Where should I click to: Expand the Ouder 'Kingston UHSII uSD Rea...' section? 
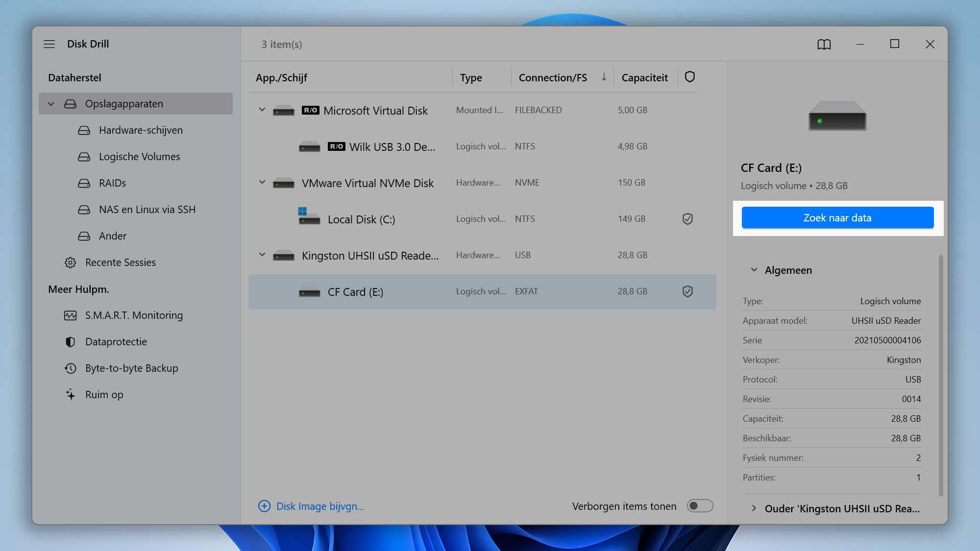754,508
